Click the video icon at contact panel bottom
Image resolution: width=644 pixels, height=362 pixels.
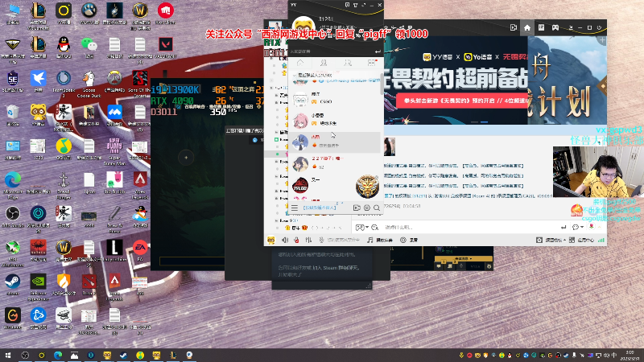pos(357,208)
